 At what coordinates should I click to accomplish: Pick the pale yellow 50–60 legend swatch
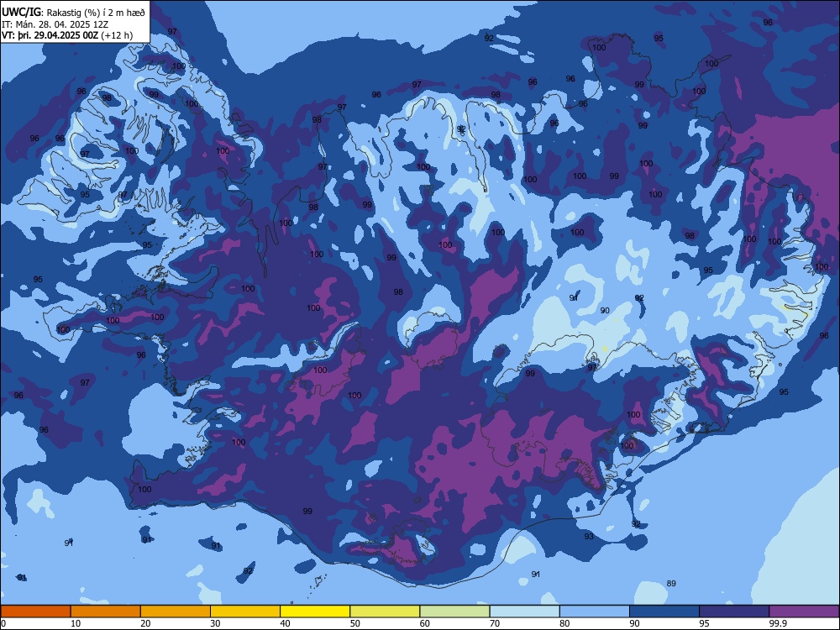click(x=385, y=612)
